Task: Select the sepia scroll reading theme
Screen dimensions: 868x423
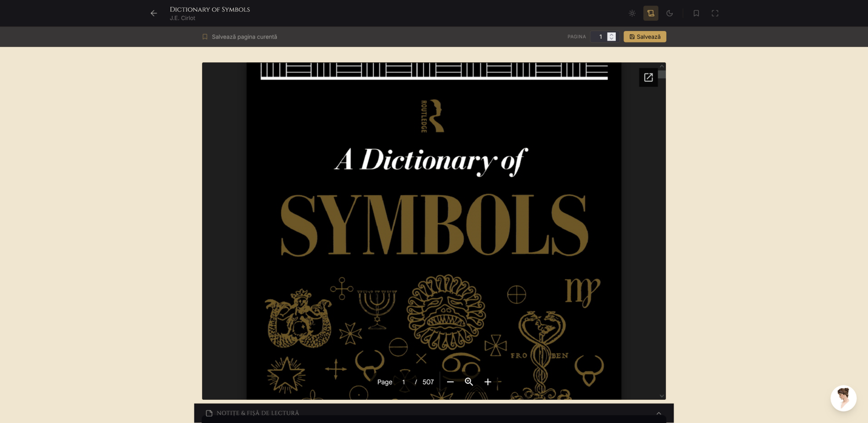Action: (651, 13)
